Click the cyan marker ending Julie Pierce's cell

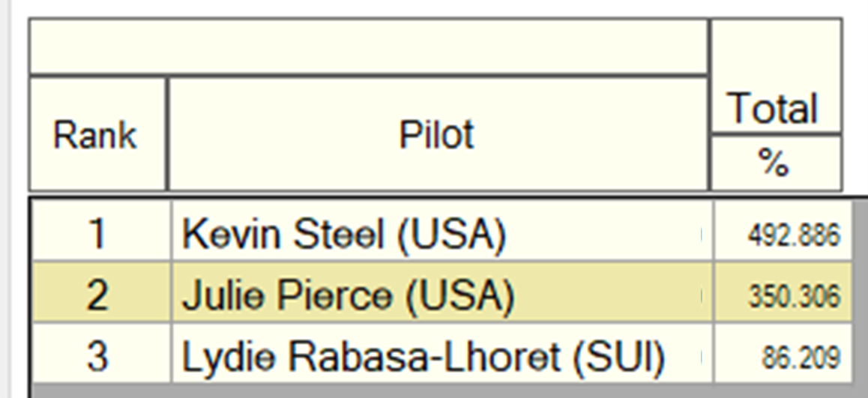click(700, 296)
